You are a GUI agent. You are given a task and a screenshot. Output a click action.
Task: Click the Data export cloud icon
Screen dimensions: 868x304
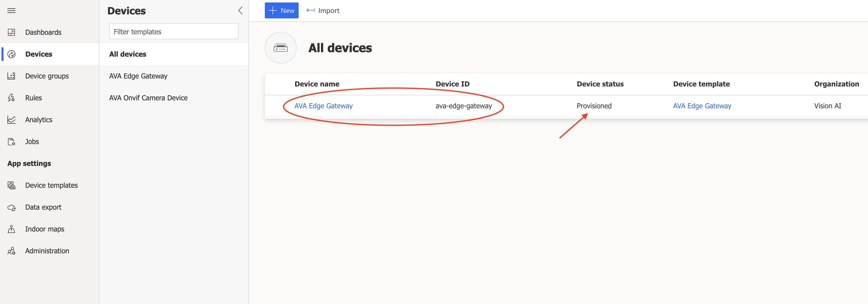click(11, 208)
